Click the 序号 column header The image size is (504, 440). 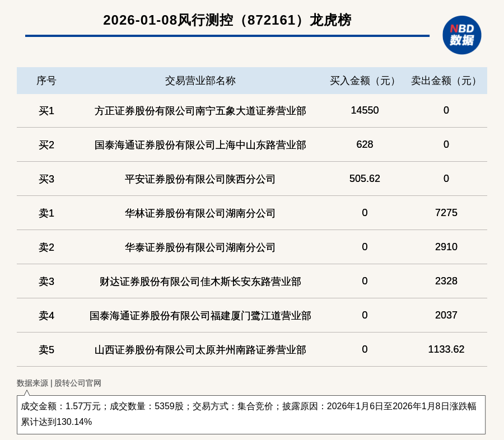[x=46, y=81]
